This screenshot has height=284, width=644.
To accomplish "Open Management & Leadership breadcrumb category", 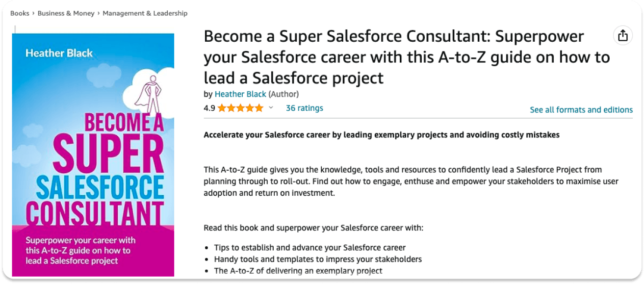I will pyautogui.click(x=145, y=13).
